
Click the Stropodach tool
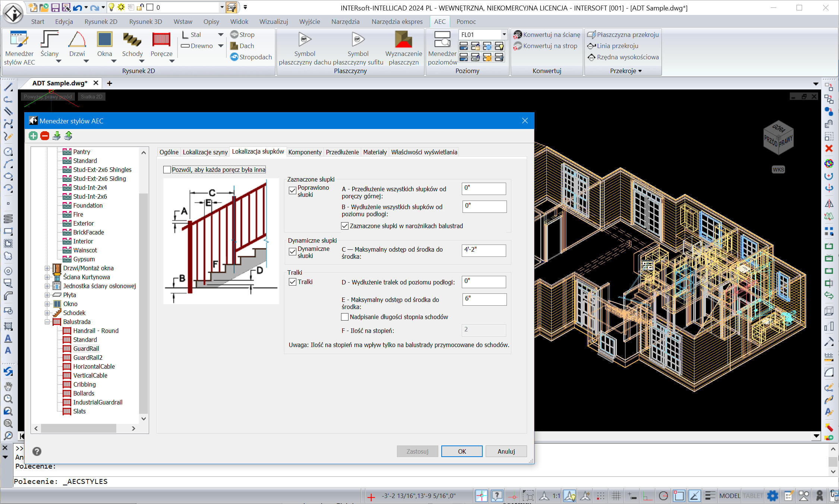click(x=251, y=57)
